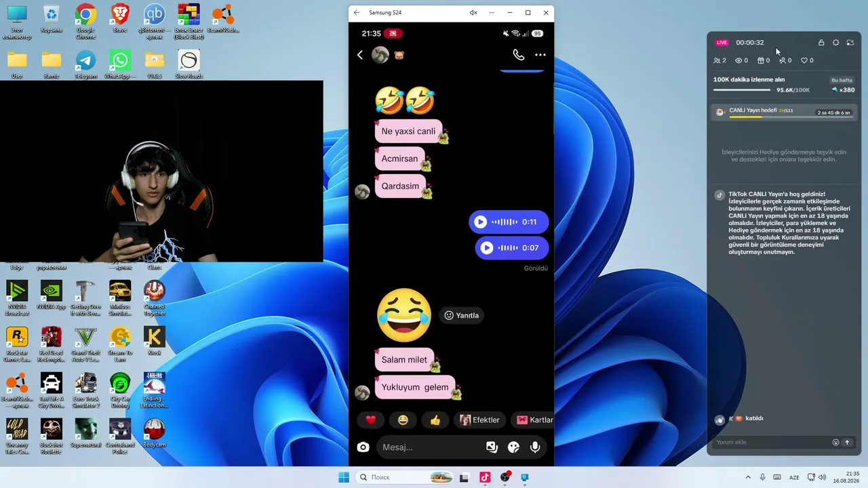The image size is (868, 488).
Task: Open the sticker picker in message bar
Action: coord(513,447)
